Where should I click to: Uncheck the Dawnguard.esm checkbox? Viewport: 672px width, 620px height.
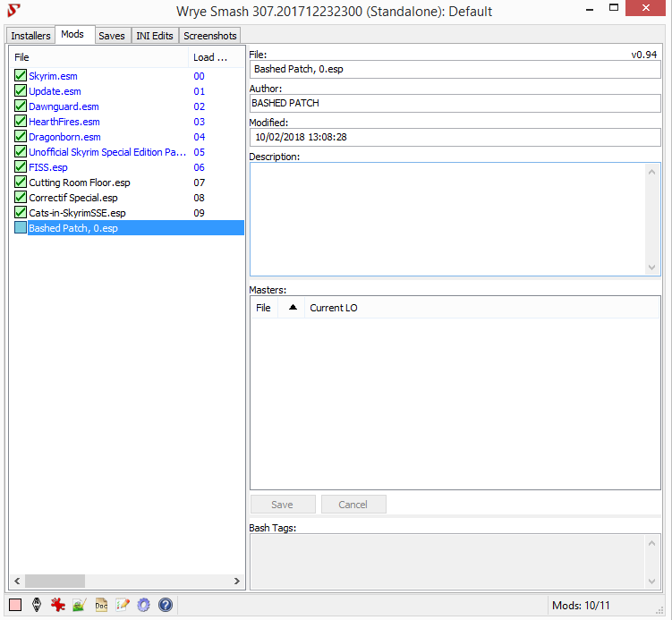pos(21,106)
